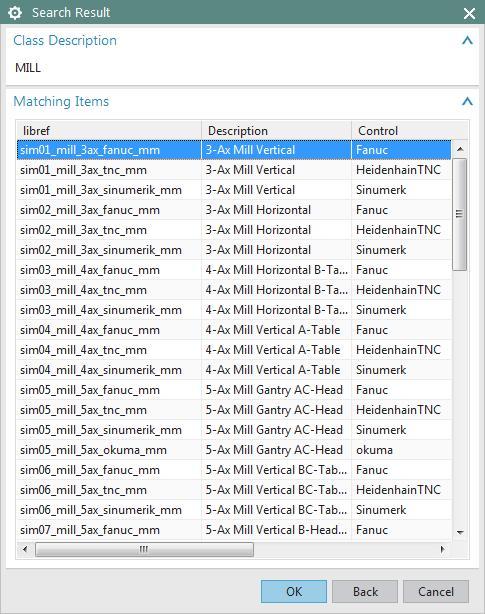The height and width of the screenshot is (614, 485).
Task: Click the gear icon in title bar
Action: pos(15,13)
